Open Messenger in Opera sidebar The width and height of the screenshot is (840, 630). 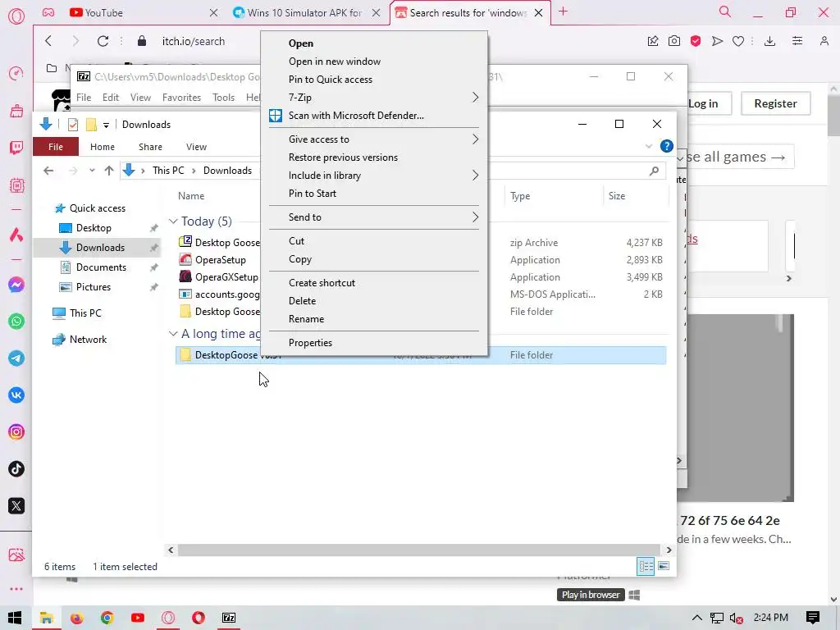coord(16,285)
